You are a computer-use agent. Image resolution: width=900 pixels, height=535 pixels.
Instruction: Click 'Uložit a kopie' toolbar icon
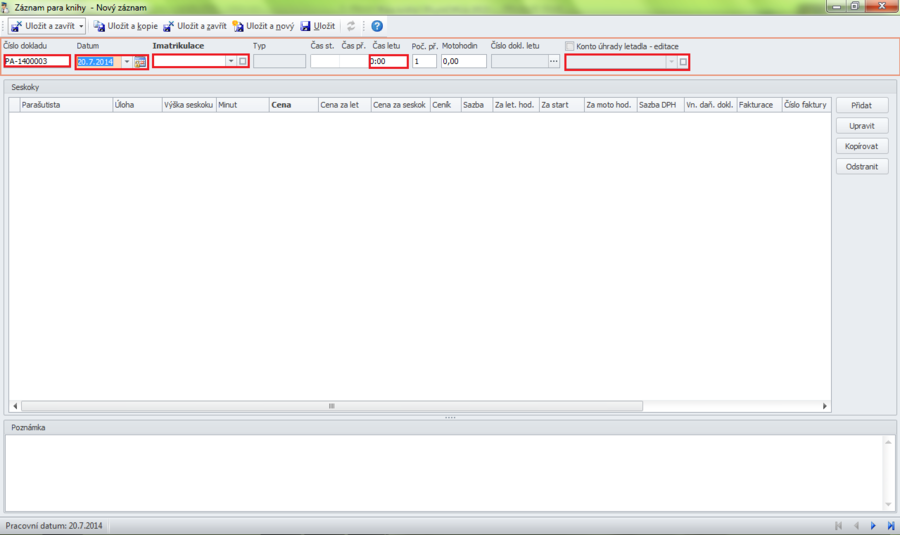pos(99,26)
